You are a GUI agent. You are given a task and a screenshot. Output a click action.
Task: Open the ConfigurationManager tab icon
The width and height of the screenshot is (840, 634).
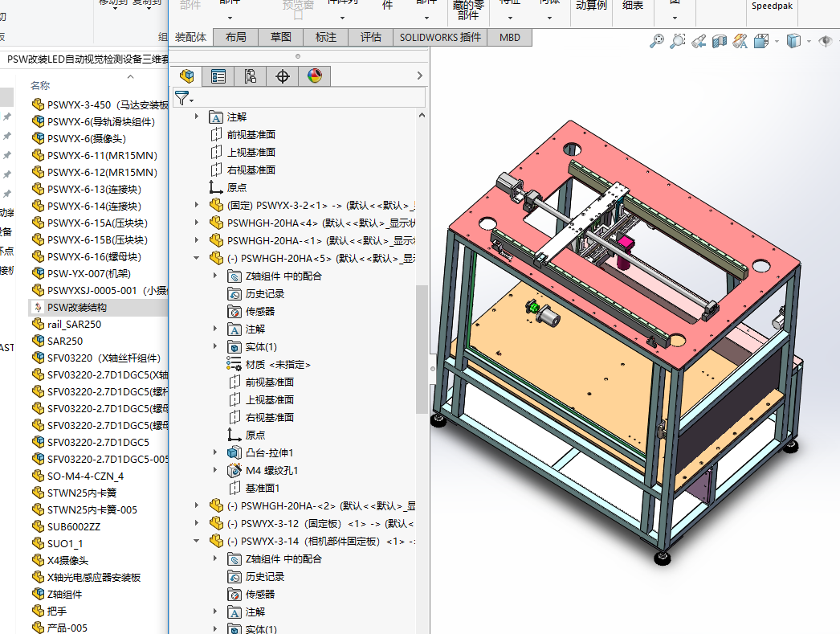coord(251,76)
